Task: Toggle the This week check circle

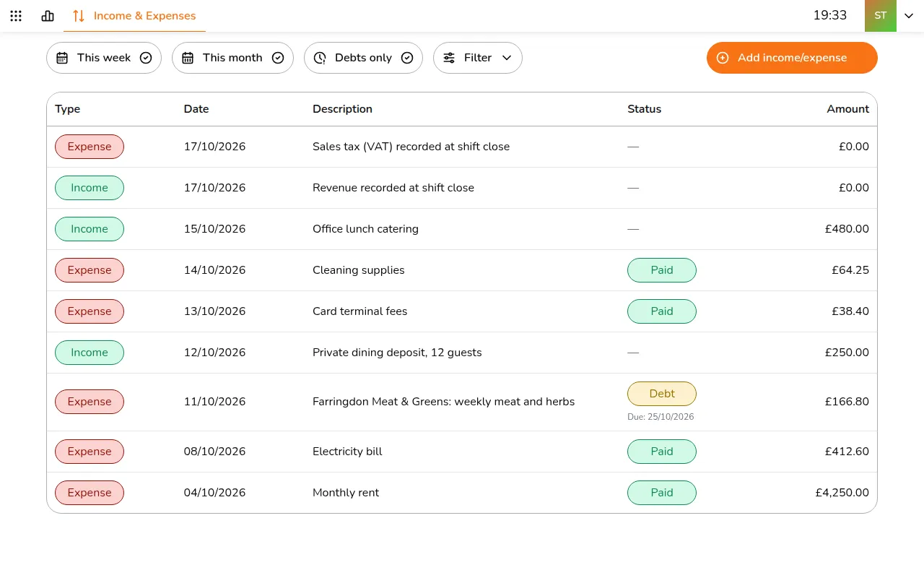Action: click(x=146, y=58)
